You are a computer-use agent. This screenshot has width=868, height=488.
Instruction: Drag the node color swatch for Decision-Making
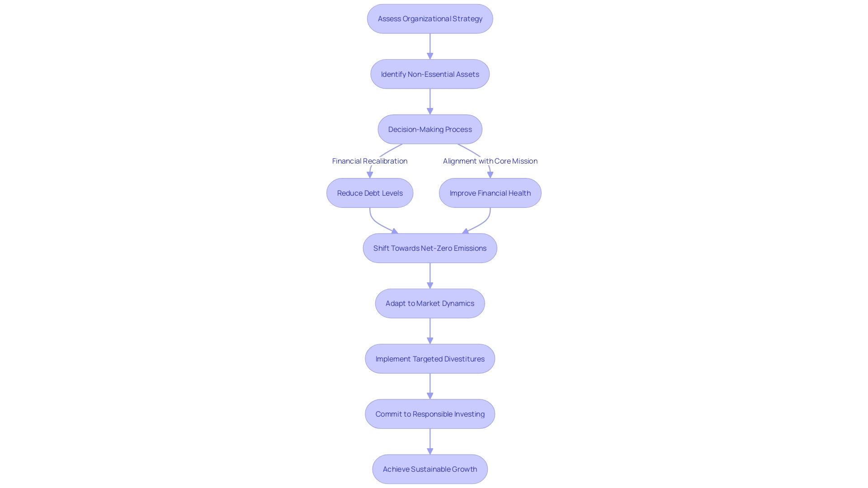coord(430,129)
